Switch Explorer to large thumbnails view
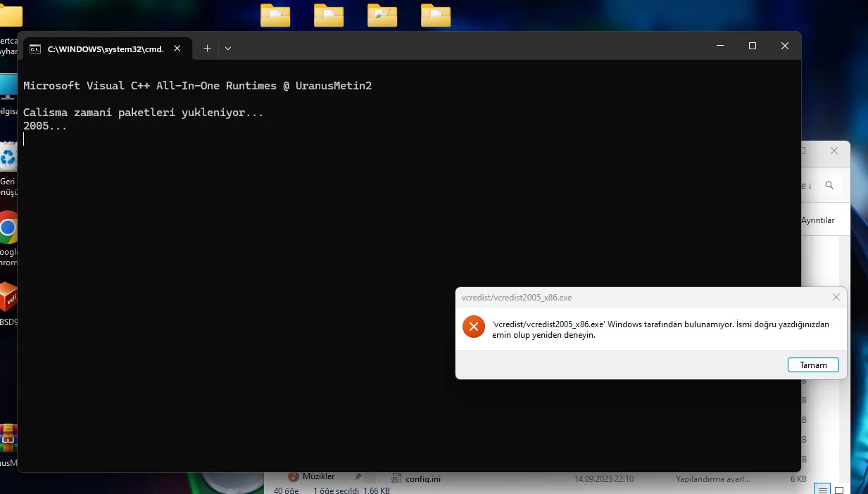Viewport: 868px width, 494px height. (839, 489)
